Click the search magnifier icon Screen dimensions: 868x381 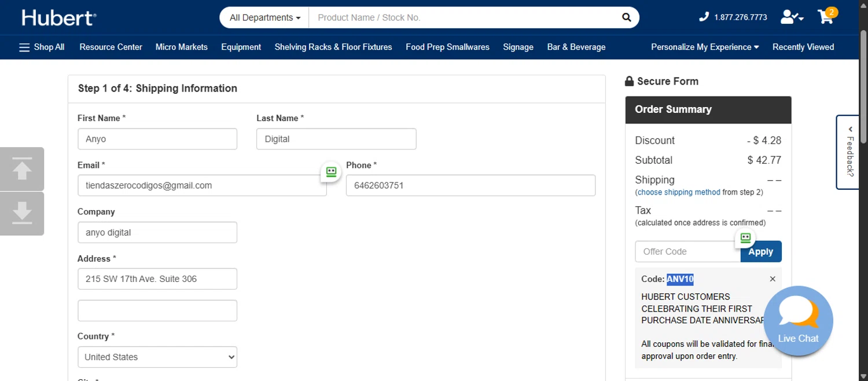(x=626, y=17)
